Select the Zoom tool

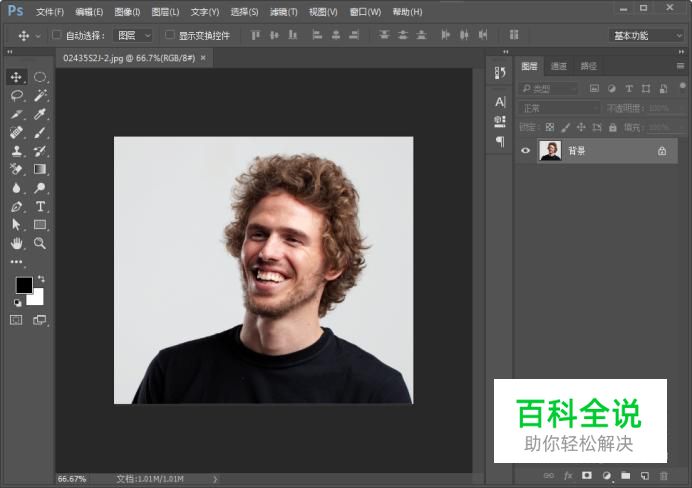[40, 243]
